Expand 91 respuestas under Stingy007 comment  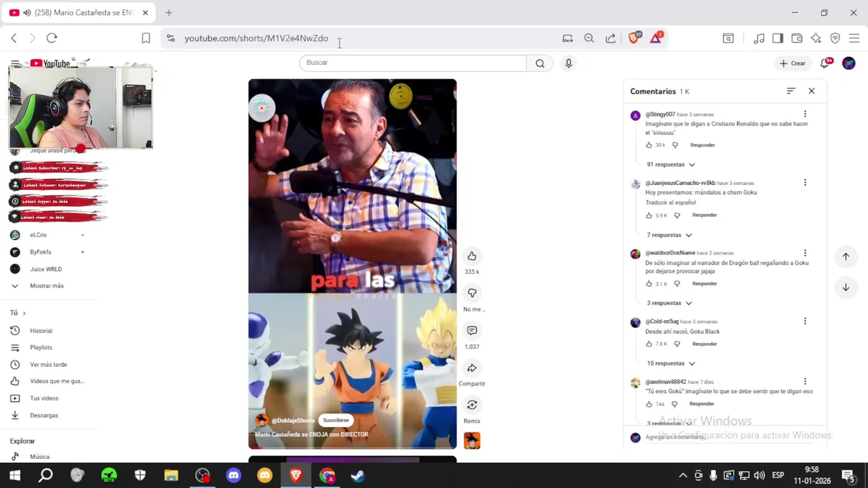pyautogui.click(x=671, y=165)
